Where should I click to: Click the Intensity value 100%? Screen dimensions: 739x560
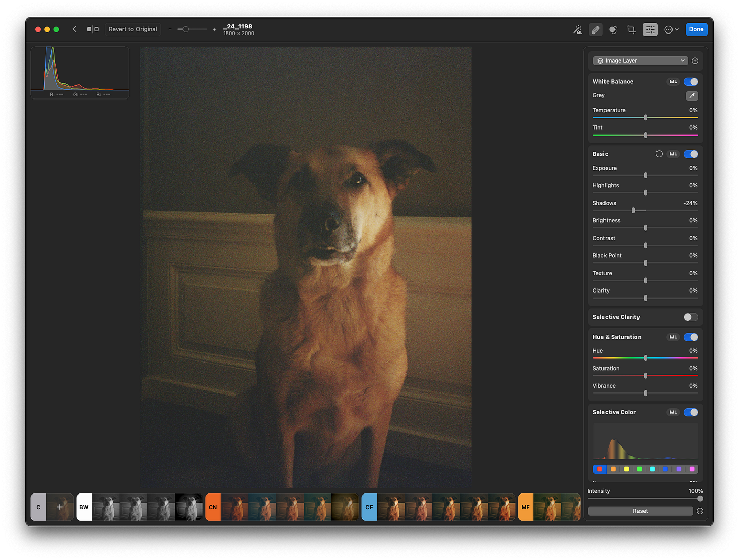(x=696, y=491)
